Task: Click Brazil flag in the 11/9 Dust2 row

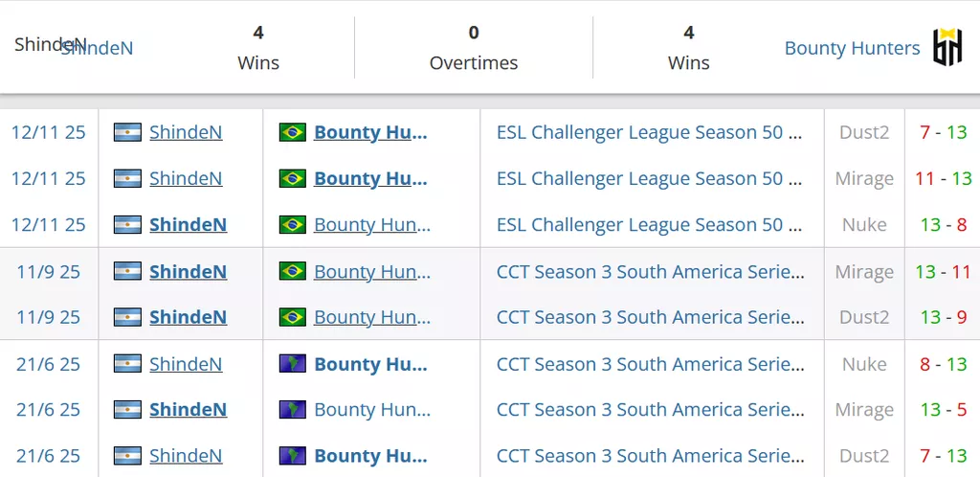Action: point(293,317)
